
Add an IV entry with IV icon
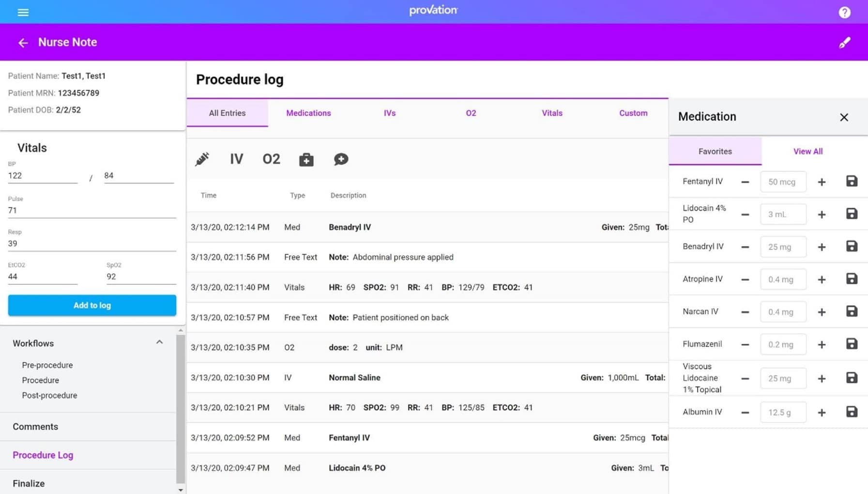(236, 159)
